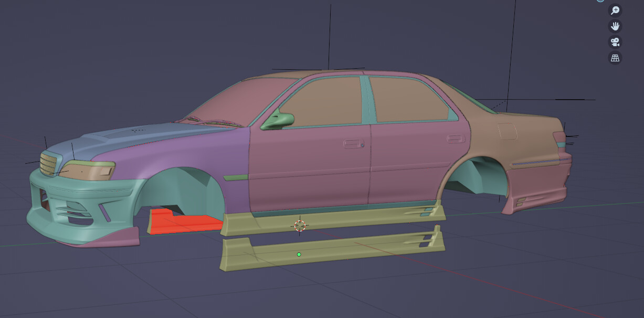
Task: Select the car's side mirror
Action: click(277, 120)
